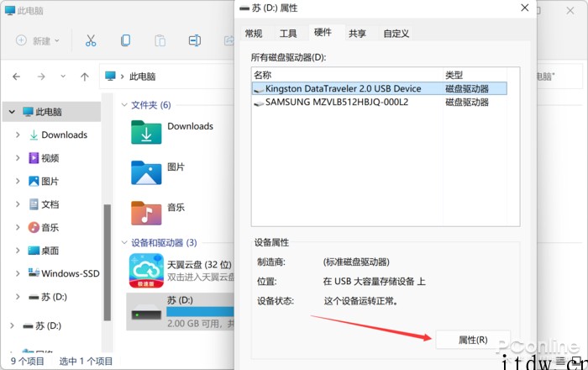Click the 属性(R) button
This screenshot has height=370, width=588.
[473, 340]
